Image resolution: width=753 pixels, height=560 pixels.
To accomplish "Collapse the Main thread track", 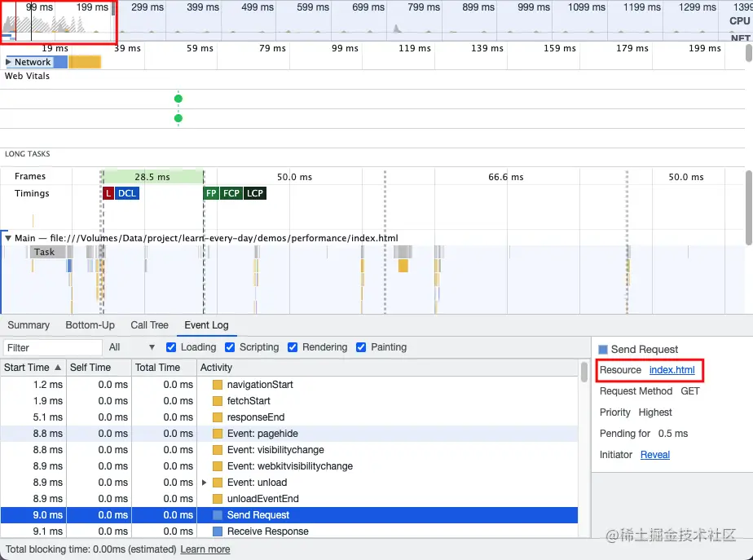I will coord(7,238).
